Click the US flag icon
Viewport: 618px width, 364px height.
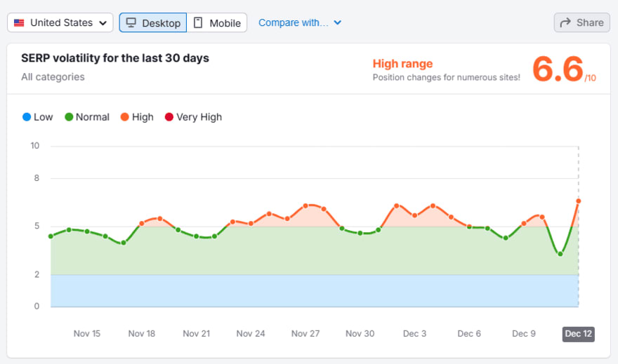tap(19, 23)
